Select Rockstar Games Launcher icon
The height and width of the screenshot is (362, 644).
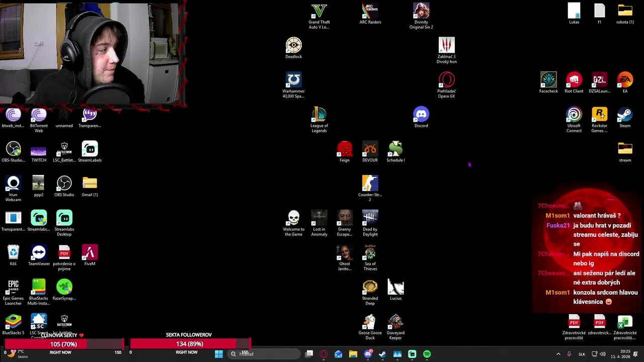pos(599,120)
